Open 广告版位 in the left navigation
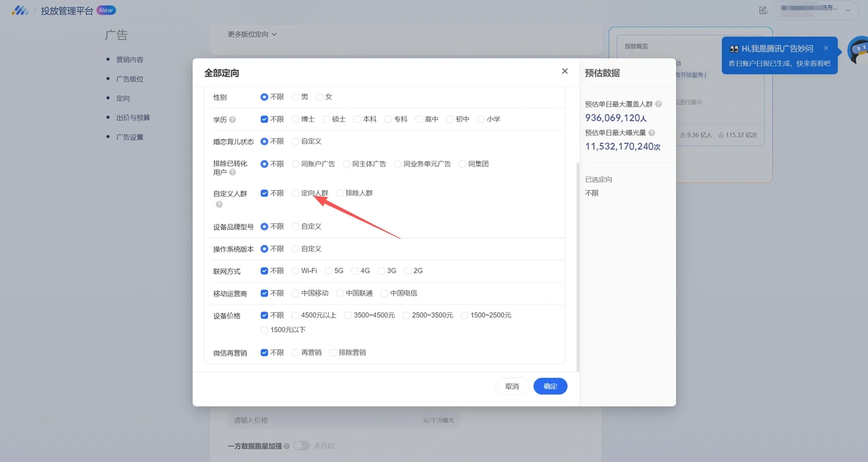This screenshot has height=462, width=868. coord(130,79)
